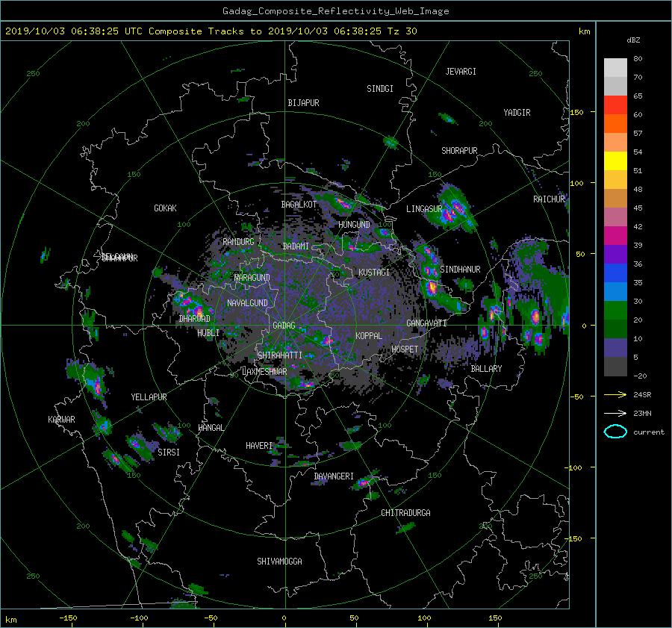Click the Gadag_Composite_Reflectivity_Web_Image title text

click(335, 11)
